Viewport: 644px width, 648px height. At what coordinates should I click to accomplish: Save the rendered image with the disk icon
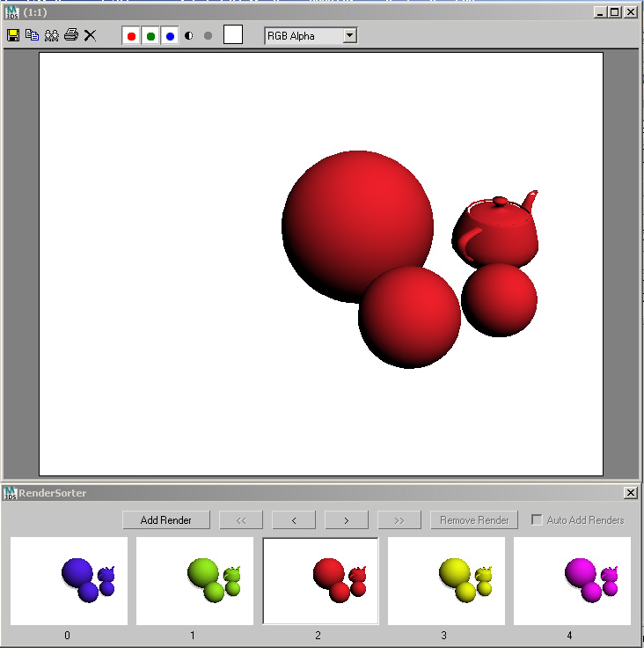13,35
